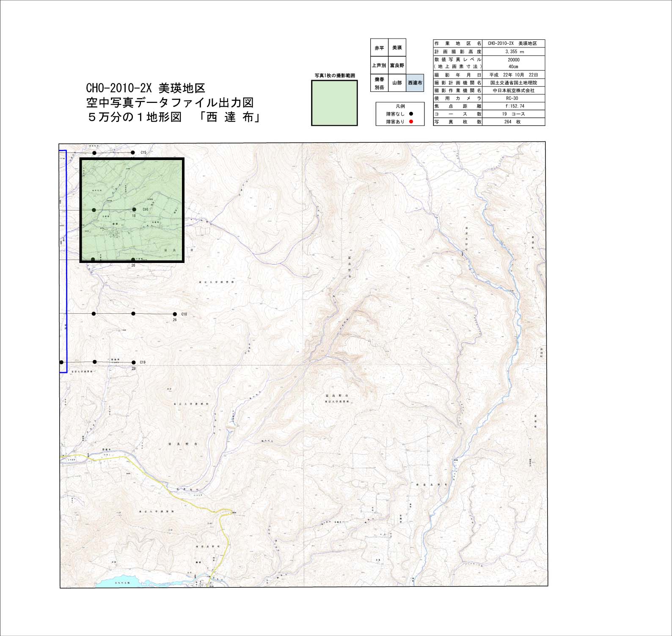Click the C15 course dot farthest from its label
This screenshot has height=636, width=672.
point(94,152)
